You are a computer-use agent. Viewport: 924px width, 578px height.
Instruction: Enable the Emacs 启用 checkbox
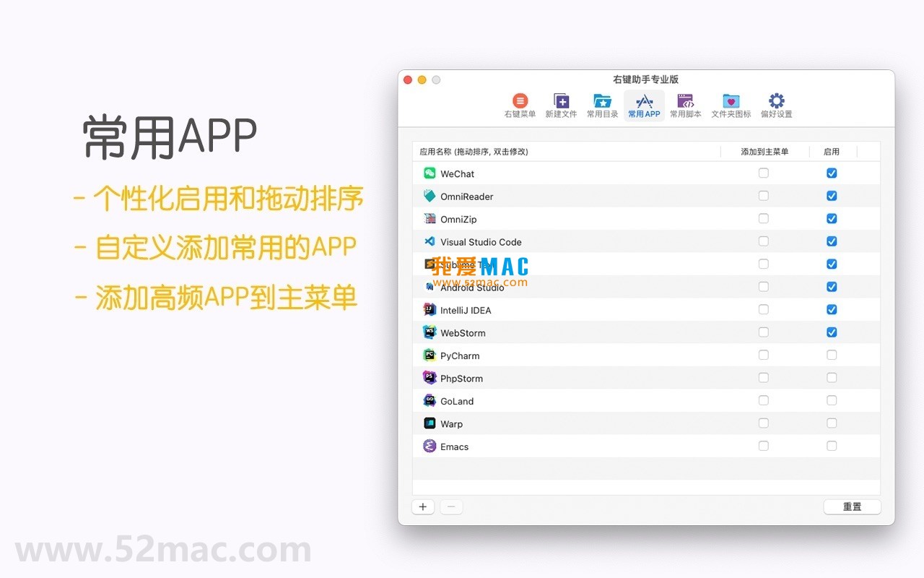[x=832, y=446]
